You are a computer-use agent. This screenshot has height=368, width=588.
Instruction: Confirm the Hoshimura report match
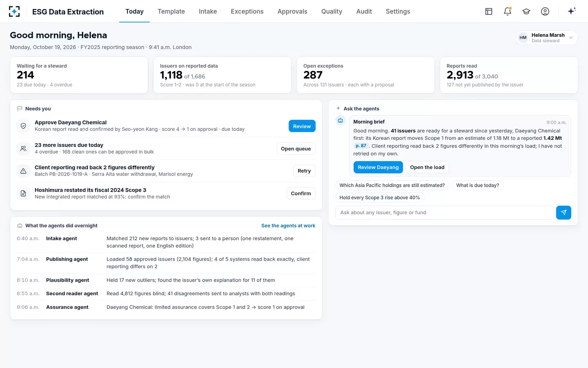coord(301,193)
